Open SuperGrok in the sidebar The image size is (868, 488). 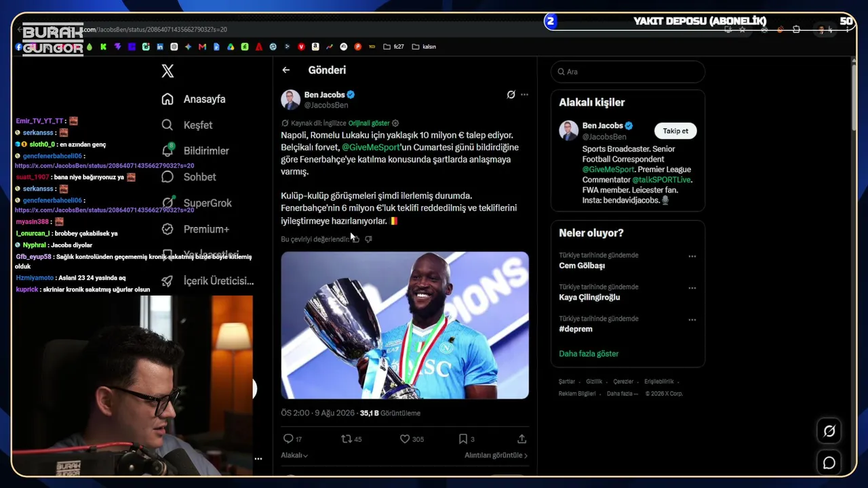point(196,203)
